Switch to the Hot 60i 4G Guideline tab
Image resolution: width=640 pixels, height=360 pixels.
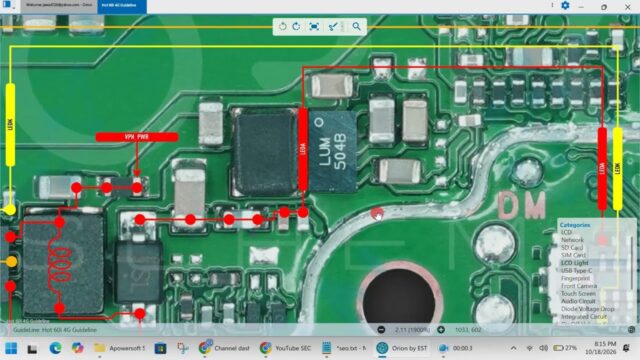pyautogui.click(x=122, y=6)
